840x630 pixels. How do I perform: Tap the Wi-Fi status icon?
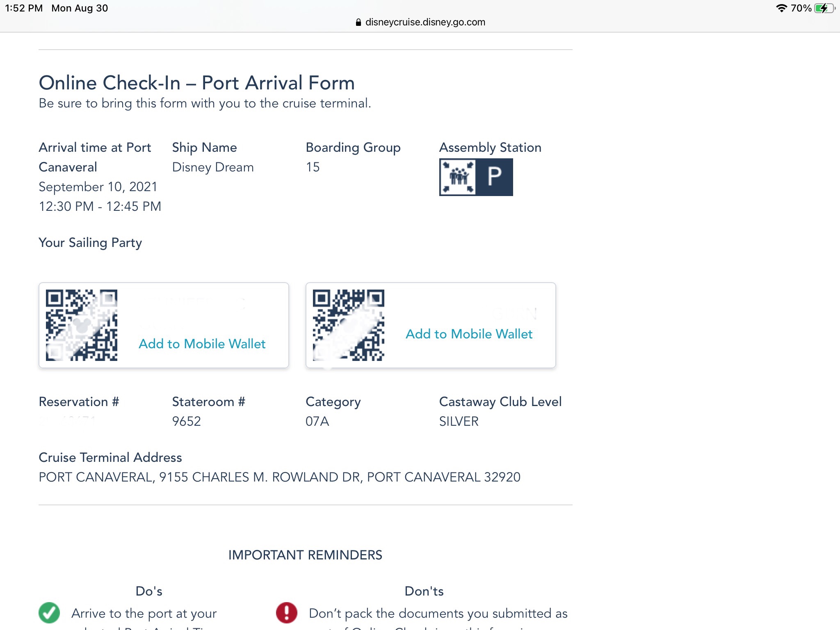[x=782, y=8]
